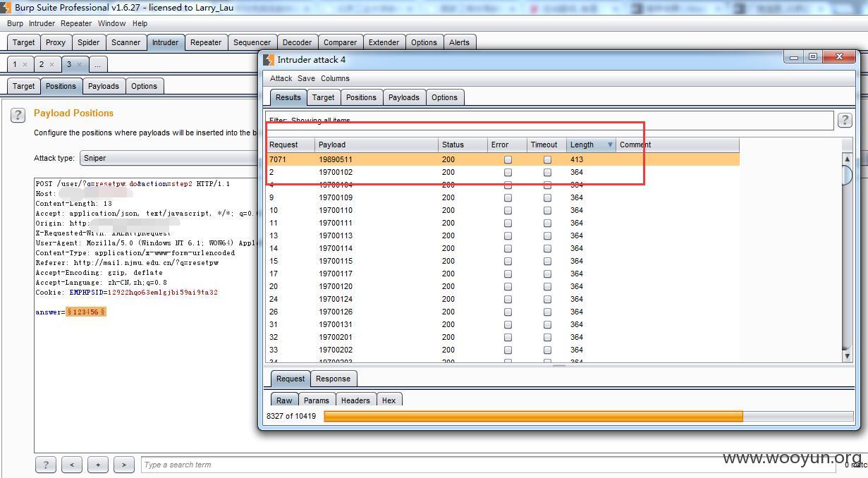The height and width of the screenshot is (478, 868).
Task: Switch to the Proxy tab
Action: coord(56,42)
